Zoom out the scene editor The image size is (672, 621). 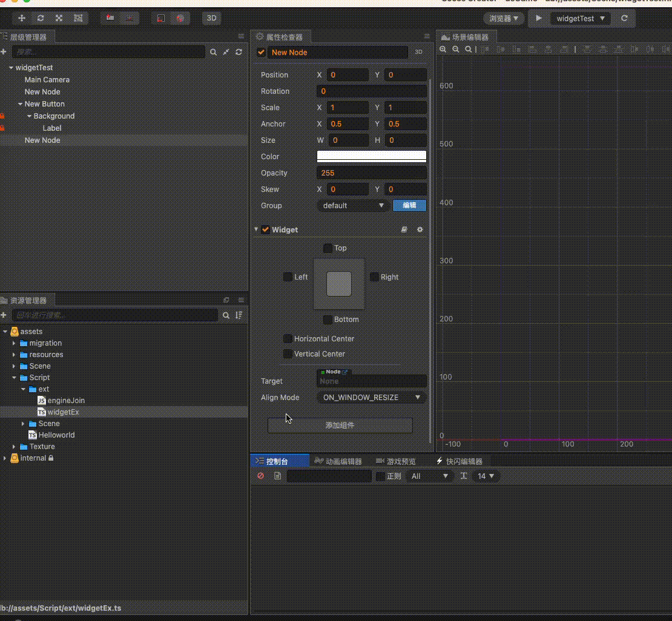[456, 49]
